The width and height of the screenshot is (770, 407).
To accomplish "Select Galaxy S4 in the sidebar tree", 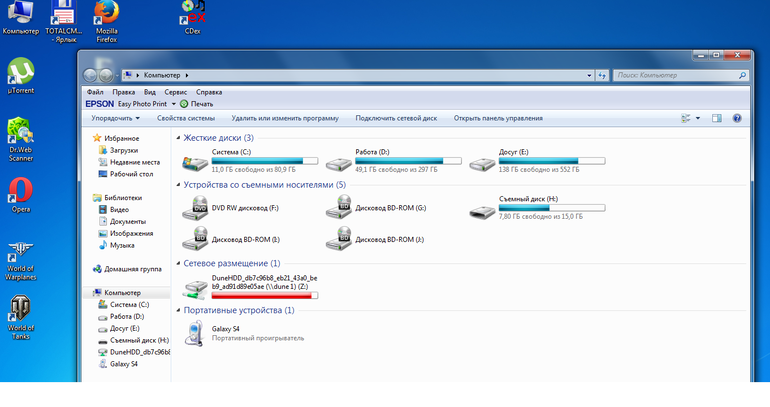I will coord(118,364).
